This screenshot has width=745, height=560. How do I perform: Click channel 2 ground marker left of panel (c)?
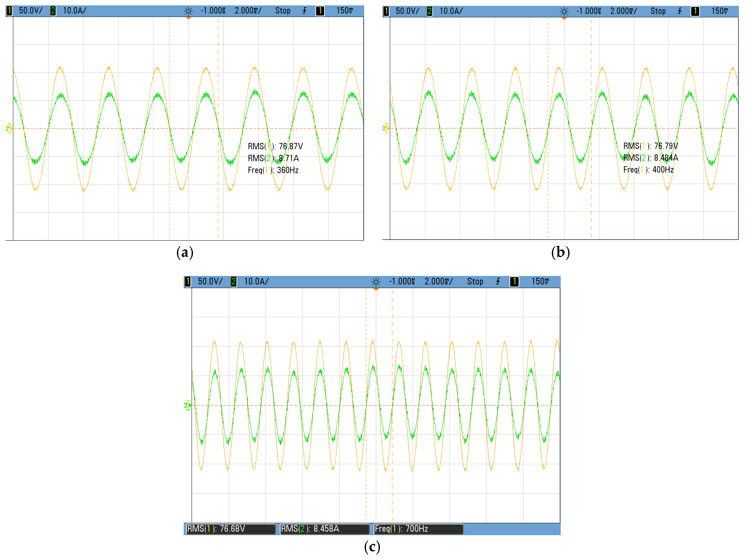pyautogui.click(x=187, y=405)
